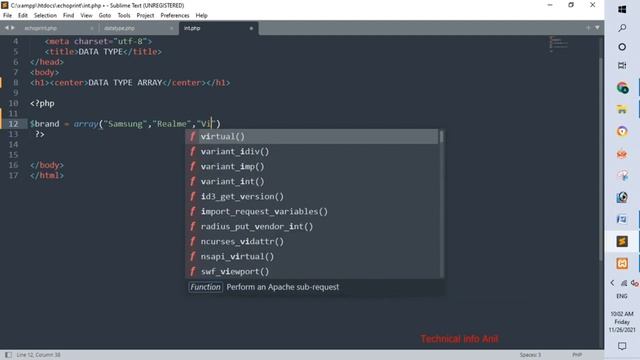The width and height of the screenshot is (640, 360).
Task: Open Chrome in the taskbar
Action: tap(622, 88)
